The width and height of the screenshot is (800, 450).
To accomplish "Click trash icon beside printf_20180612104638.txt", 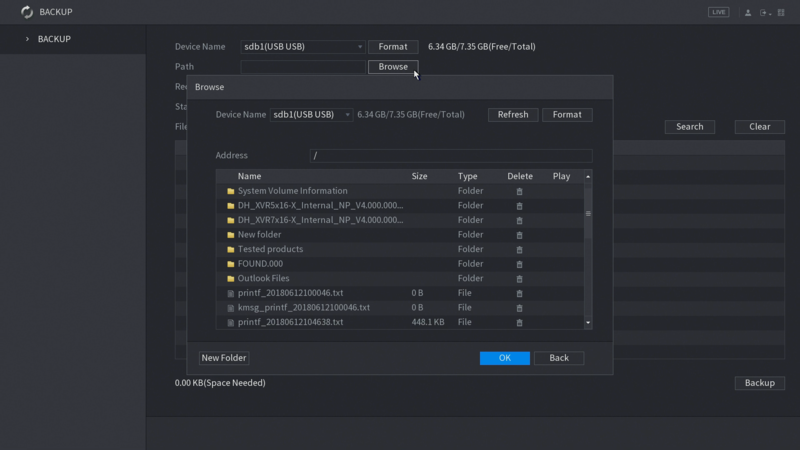I will pos(519,323).
